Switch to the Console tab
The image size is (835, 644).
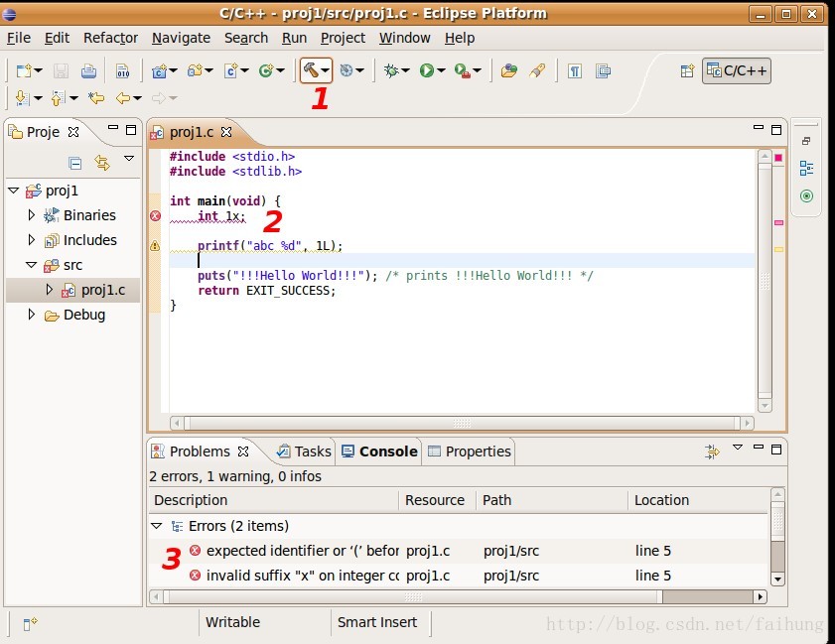click(378, 451)
